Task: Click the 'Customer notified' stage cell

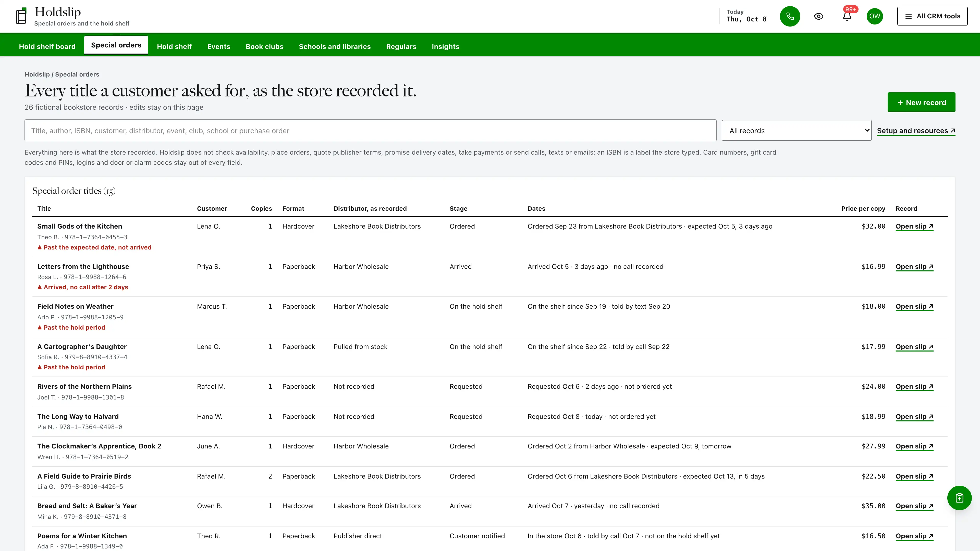Action: point(477,536)
